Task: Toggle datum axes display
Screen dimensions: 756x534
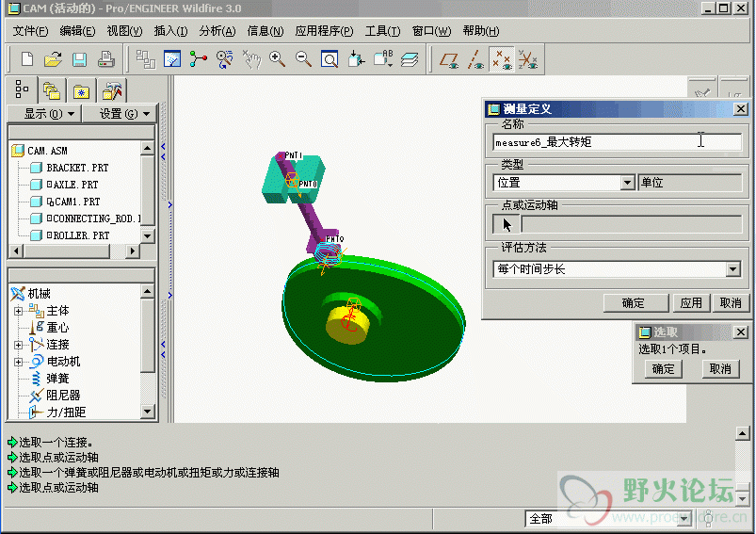Action: pyautogui.click(x=475, y=60)
